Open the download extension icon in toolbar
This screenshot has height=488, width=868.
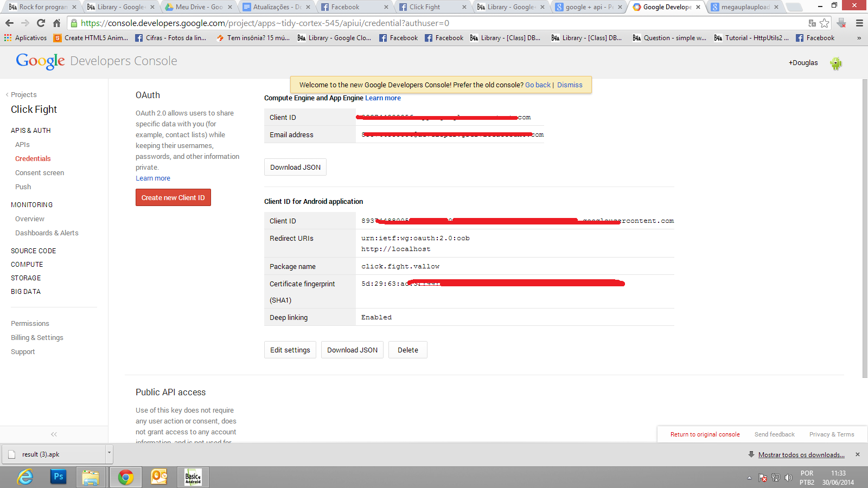pyautogui.click(x=841, y=23)
